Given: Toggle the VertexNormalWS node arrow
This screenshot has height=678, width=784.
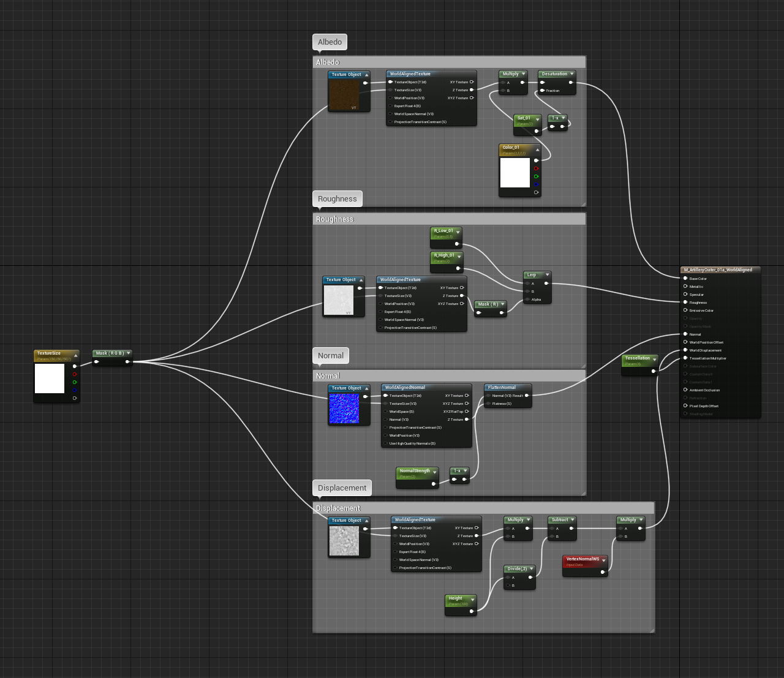Looking at the screenshot, I should 604,560.
